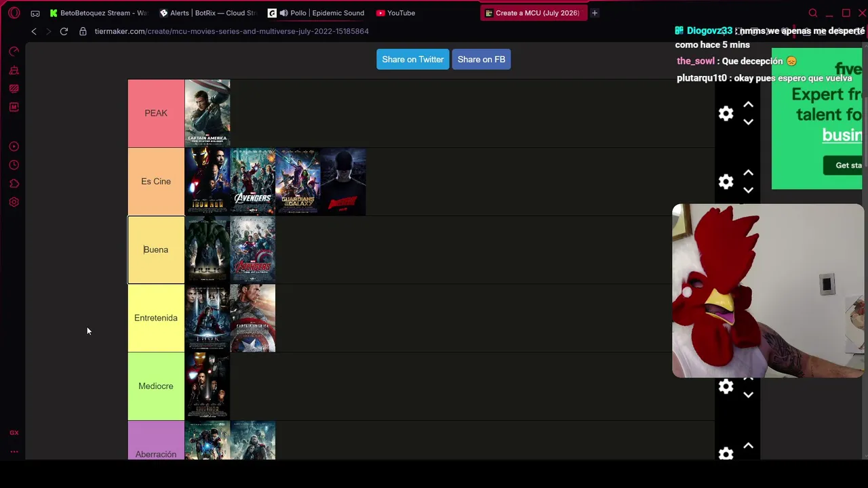Move the Mediocre tier row down
Screen dimensions: 868x488
748,395
